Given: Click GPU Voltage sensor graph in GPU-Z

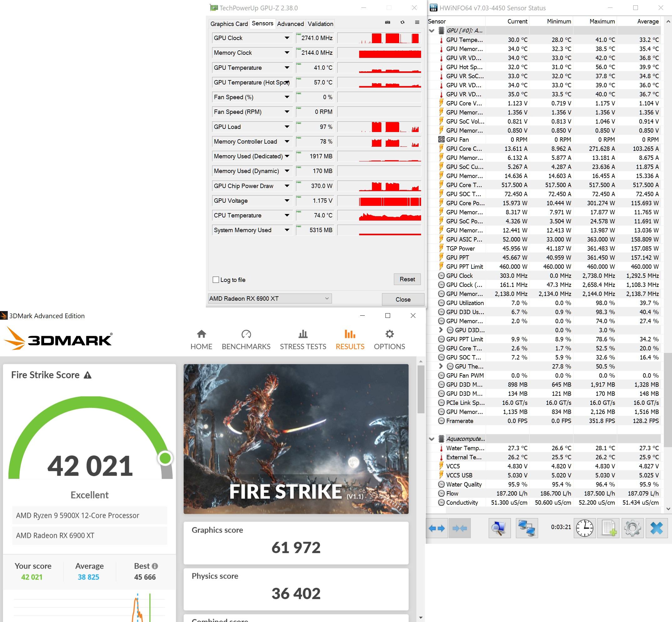Looking at the screenshot, I should (x=379, y=201).
